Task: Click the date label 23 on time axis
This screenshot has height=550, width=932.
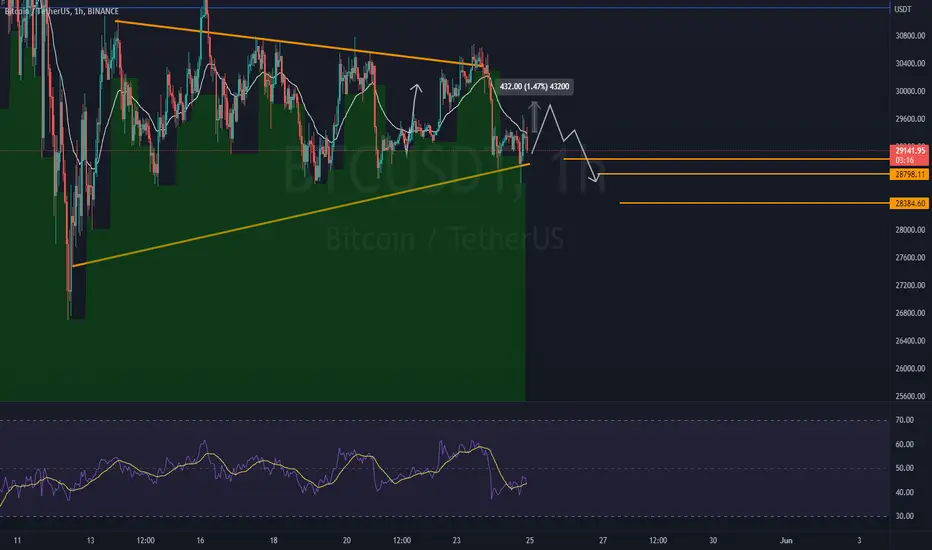Action: 456,540
